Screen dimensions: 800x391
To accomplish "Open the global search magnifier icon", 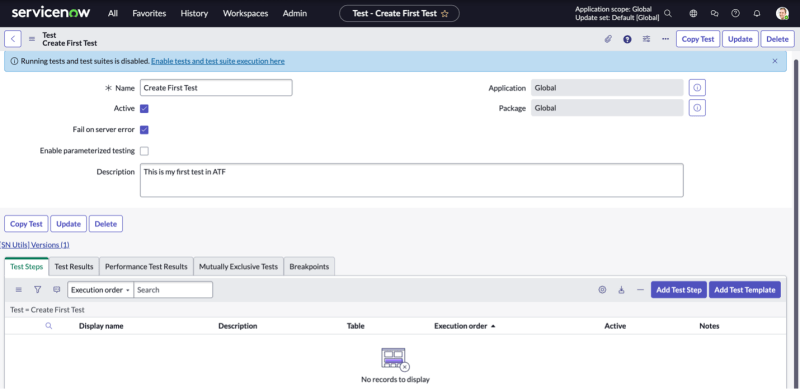I will pos(668,14).
